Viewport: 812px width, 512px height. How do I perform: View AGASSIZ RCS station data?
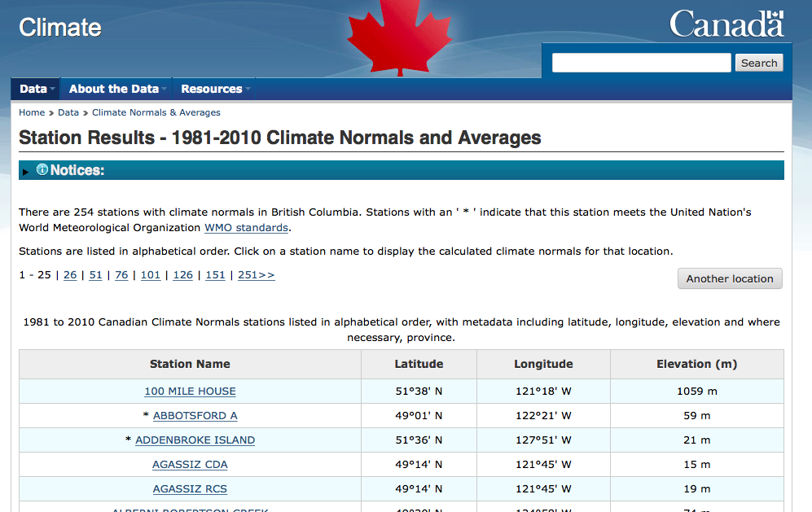pos(190,489)
